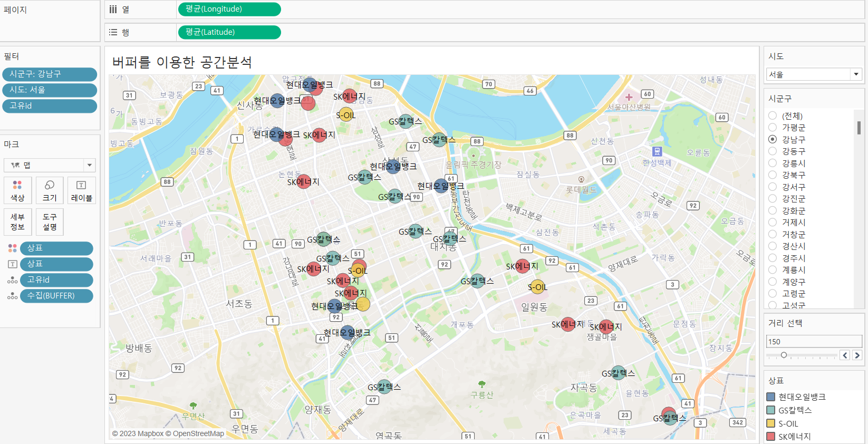Open the 평균(Longitude) pill menu
The image size is (868, 444).
[229, 9]
